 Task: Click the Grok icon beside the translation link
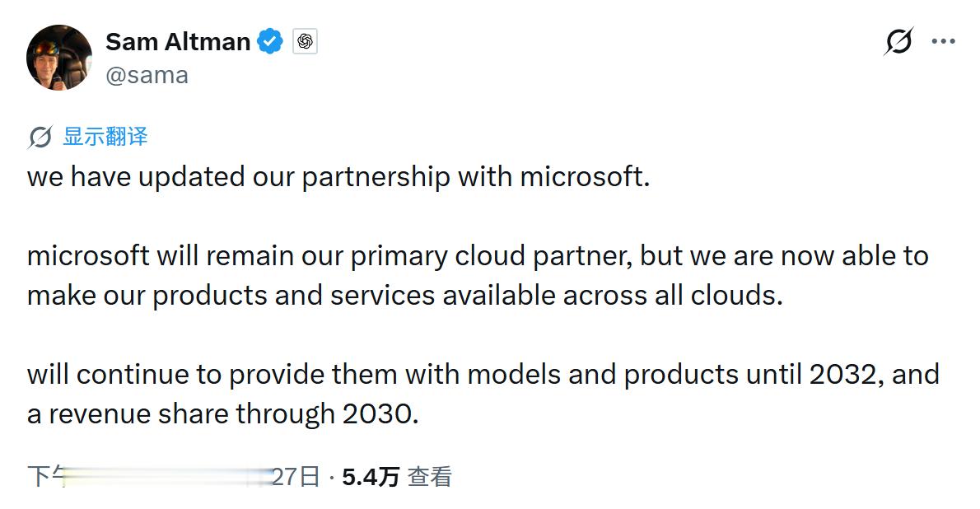click(x=38, y=137)
